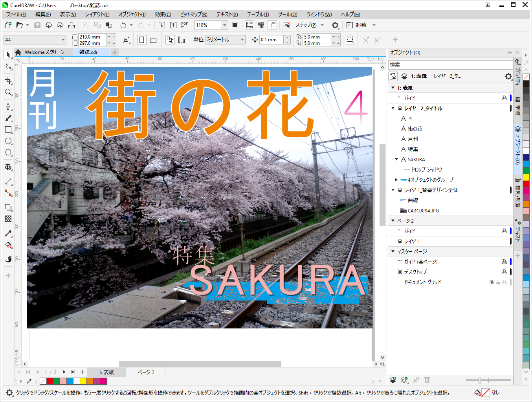Click the Publish to PDF icon

(x=184, y=25)
